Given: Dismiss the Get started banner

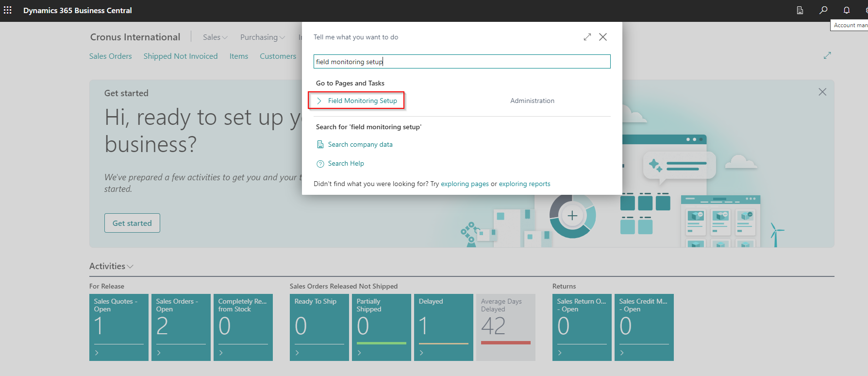Looking at the screenshot, I should [x=822, y=92].
